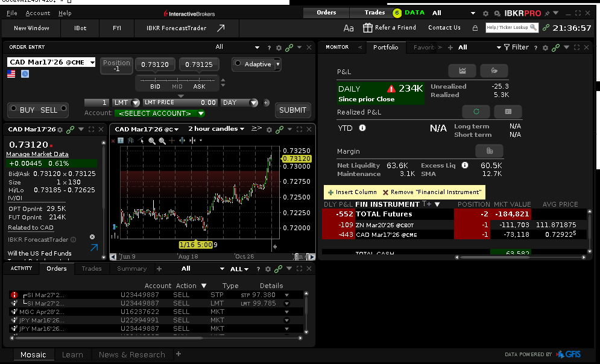
Task: Switch to the Activity Trades tab
Action: [92, 268]
